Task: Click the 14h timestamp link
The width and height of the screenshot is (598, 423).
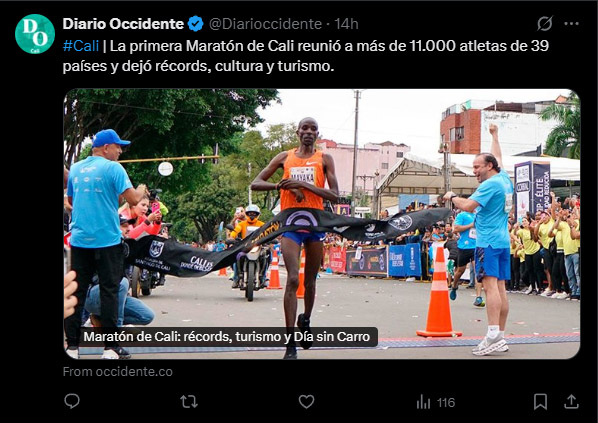Action: point(346,24)
